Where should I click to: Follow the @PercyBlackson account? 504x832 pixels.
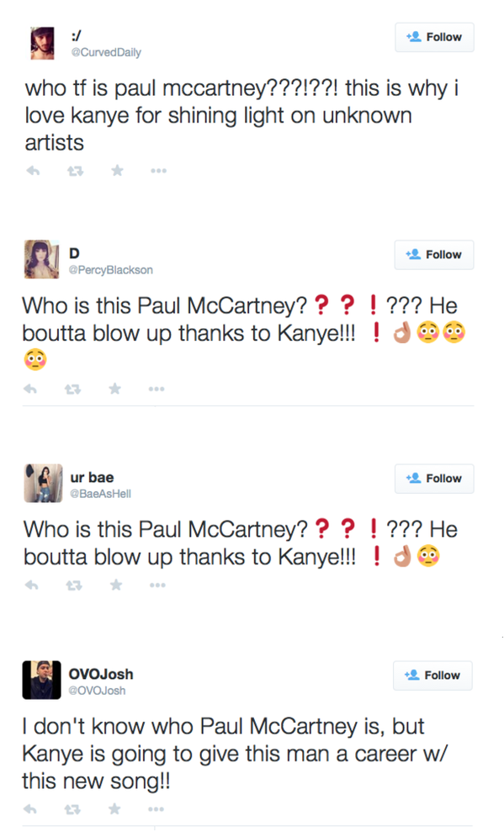point(434,255)
